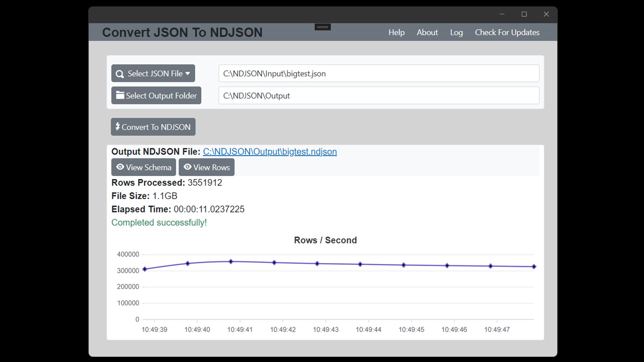The height and width of the screenshot is (362, 644).
Task: Expand Select JSON File dropdown arrow
Action: [187, 73]
